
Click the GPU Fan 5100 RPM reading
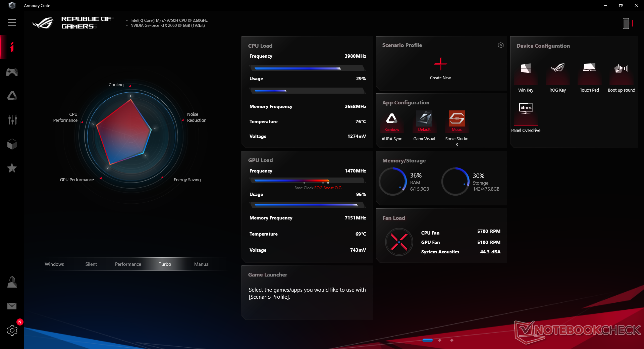489,242
